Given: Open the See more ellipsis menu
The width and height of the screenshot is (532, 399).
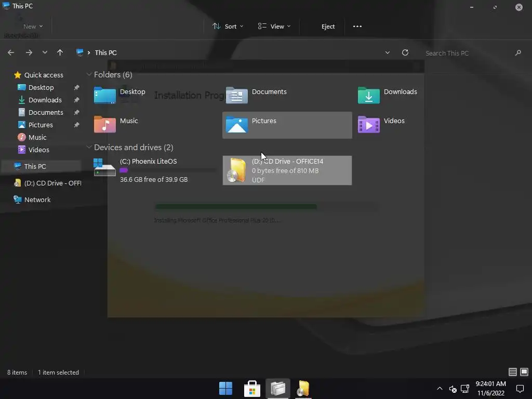Looking at the screenshot, I should [x=357, y=26].
